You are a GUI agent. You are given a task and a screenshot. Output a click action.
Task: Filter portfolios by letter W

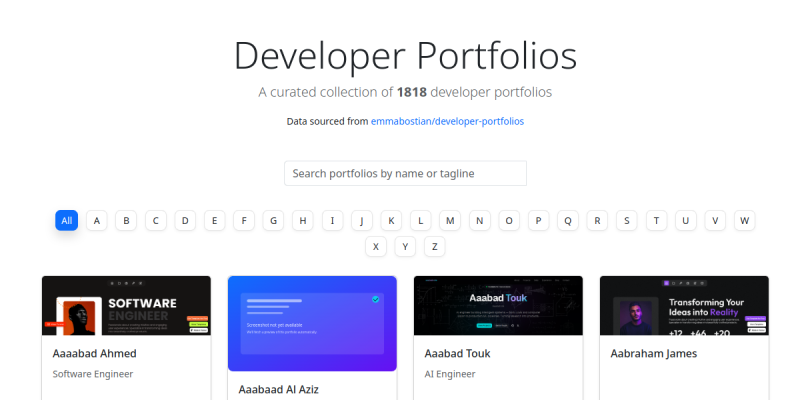click(744, 220)
